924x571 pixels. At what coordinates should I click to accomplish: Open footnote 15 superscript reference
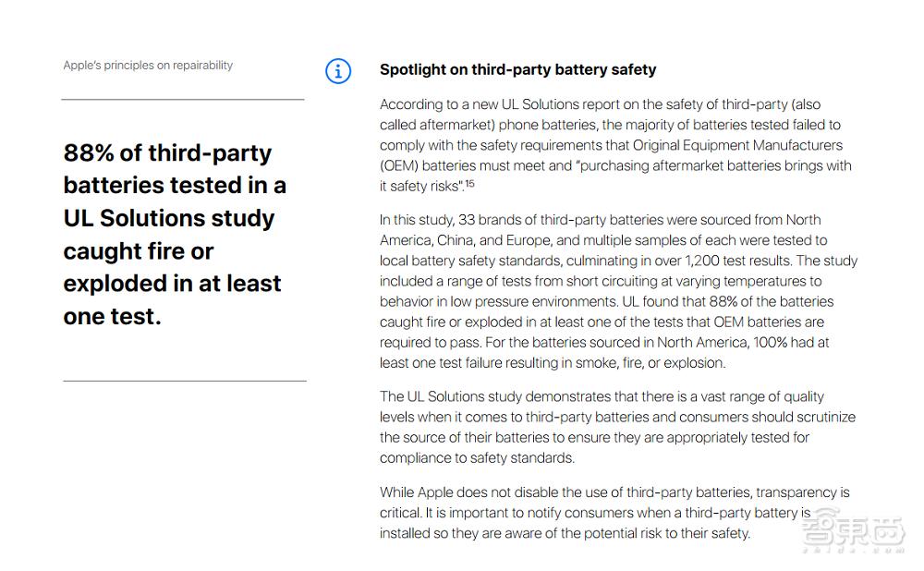[x=469, y=184]
